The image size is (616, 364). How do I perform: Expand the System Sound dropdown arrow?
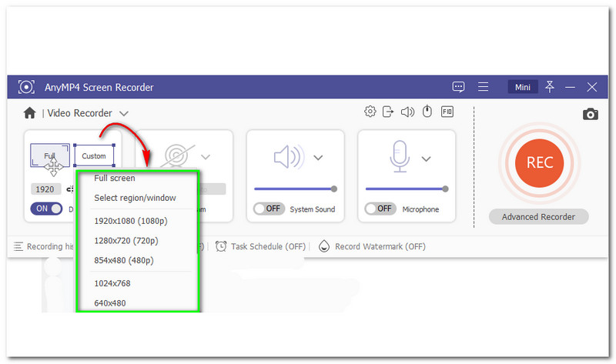pos(318,158)
